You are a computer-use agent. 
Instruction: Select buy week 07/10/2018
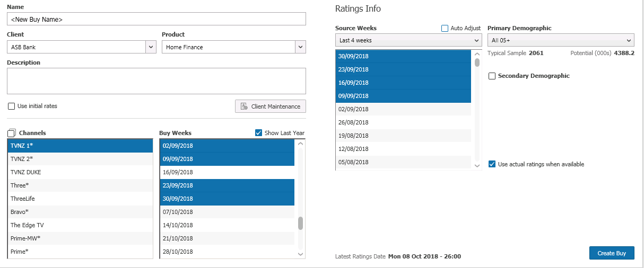(x=227, y=212)
